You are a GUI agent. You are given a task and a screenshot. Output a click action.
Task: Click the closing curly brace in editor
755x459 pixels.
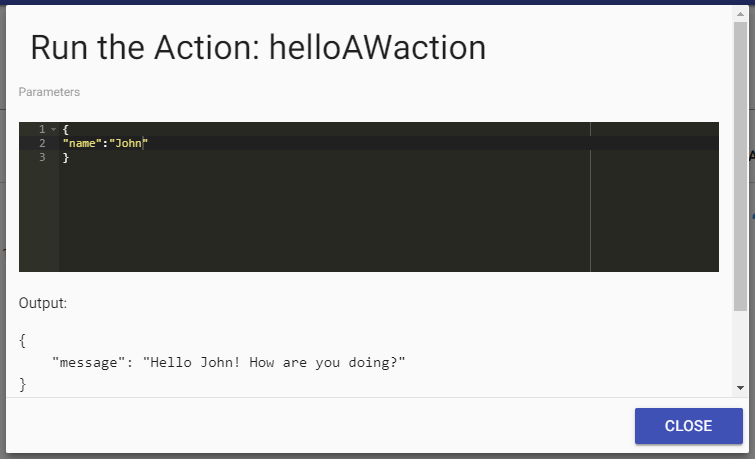pyautogui.click(x=65, y=158)
